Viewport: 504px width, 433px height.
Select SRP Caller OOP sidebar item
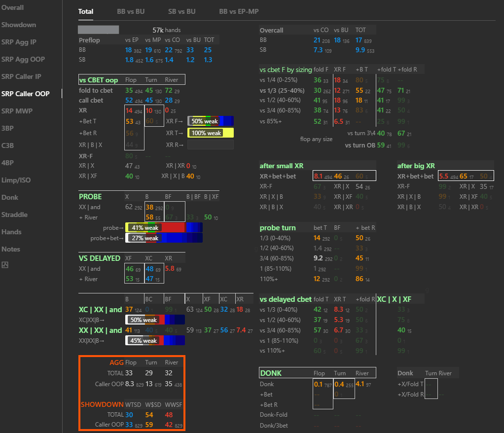(x=25, y=94)
